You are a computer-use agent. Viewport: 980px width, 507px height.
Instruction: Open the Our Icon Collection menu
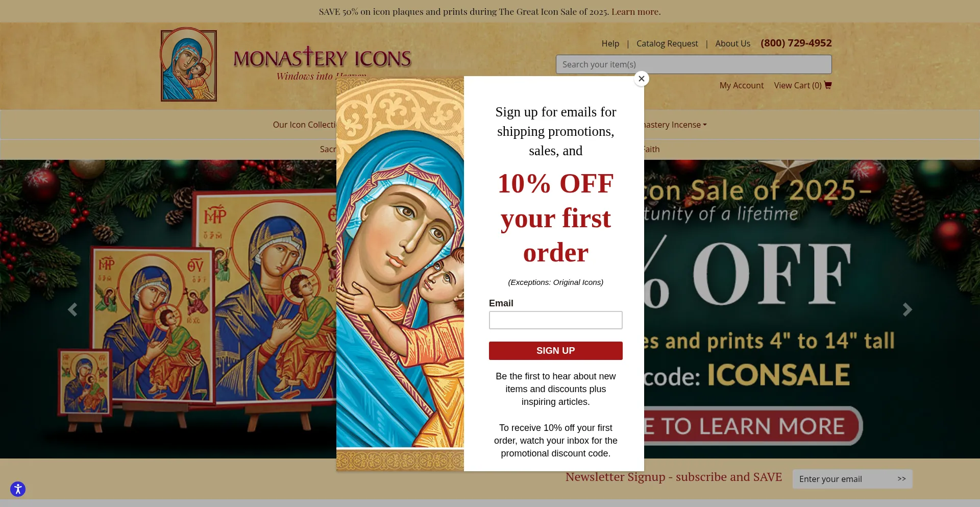pyautogui.click(x=304, y=125)
